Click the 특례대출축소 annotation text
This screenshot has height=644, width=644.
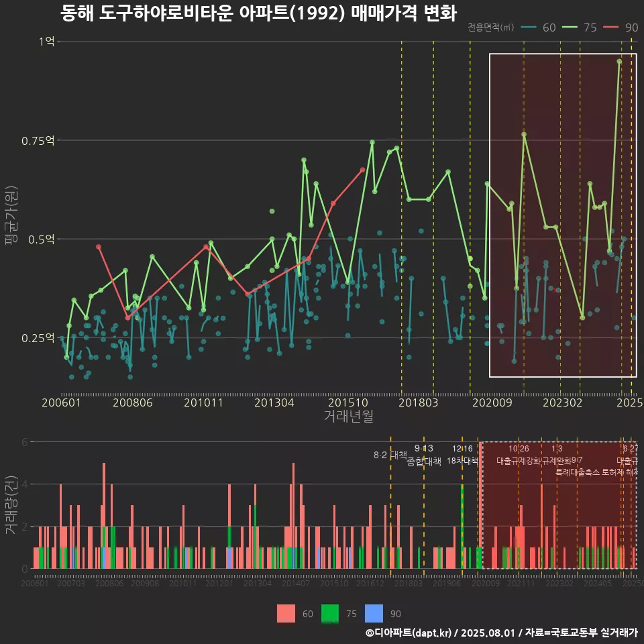click(578, 472)
